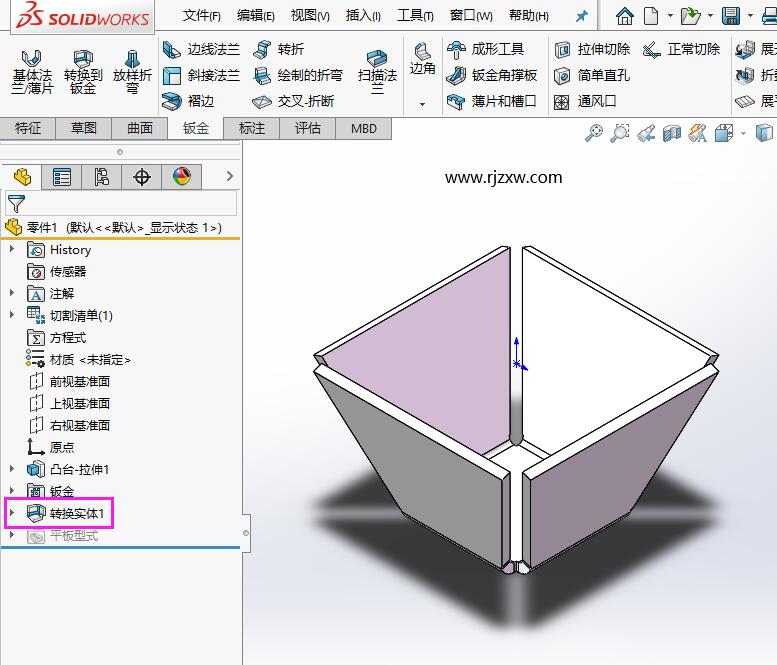Select the 拉伸切除 extruded cut tool
This screenshot has width=777, height=665.
(592, 49)
